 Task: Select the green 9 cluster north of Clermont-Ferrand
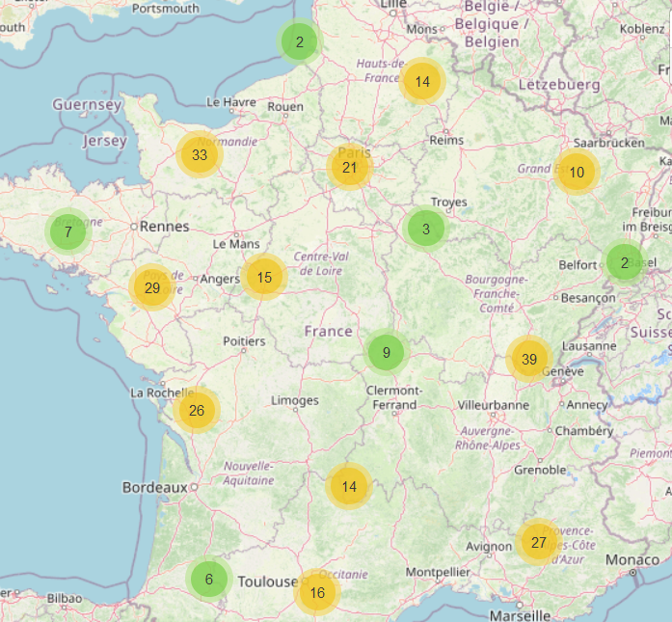tap(386, 353)
